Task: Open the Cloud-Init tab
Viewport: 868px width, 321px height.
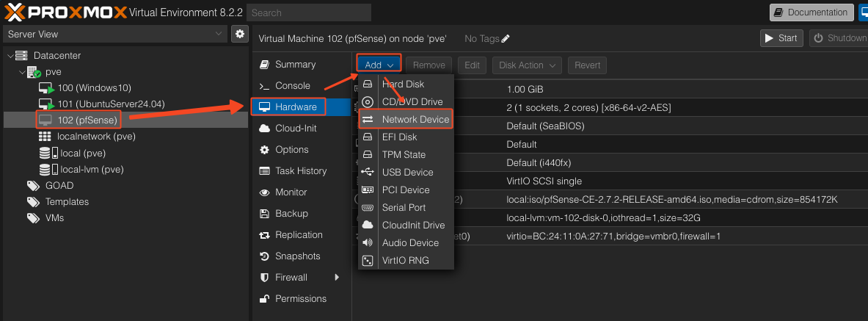Action: [x=296, y=128]
